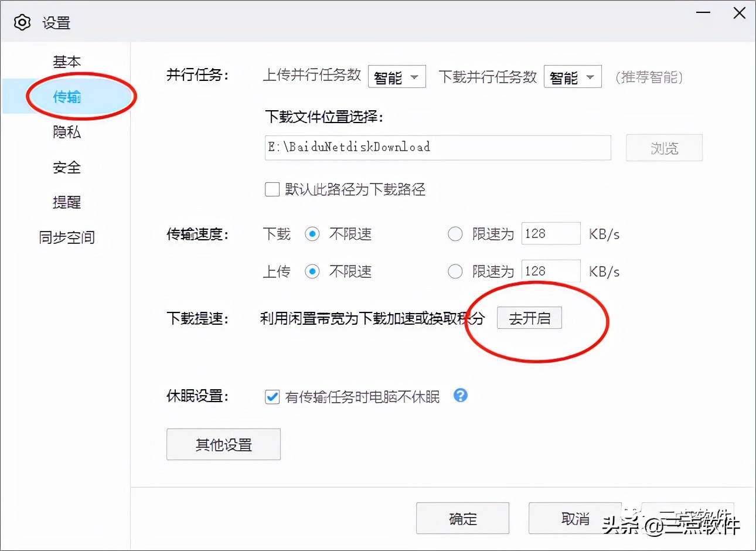Open the 提醒 settings page

[66, 202]
